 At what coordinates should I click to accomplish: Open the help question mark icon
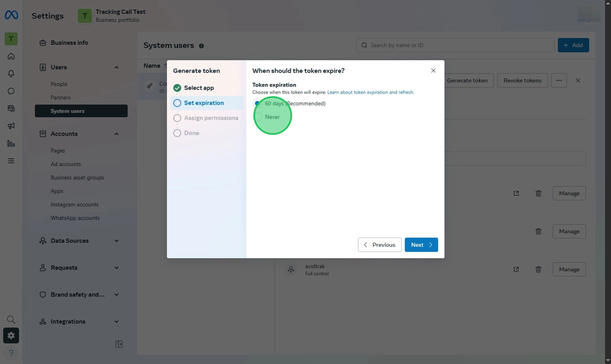pos(11,353)
